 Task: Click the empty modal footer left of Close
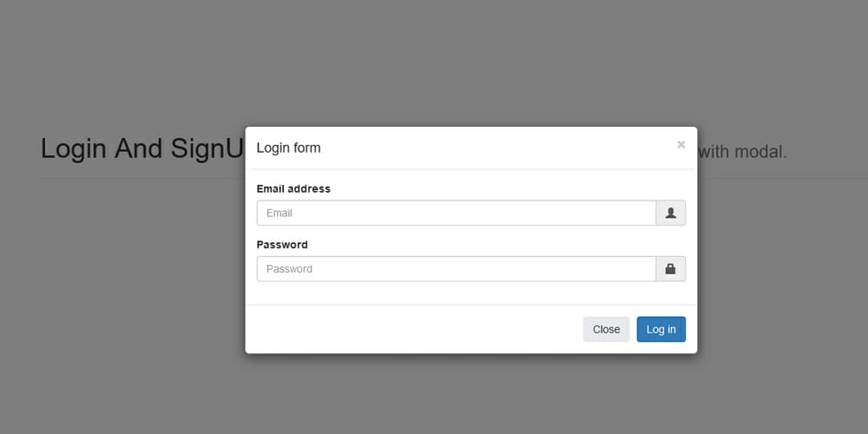point(408,329)
